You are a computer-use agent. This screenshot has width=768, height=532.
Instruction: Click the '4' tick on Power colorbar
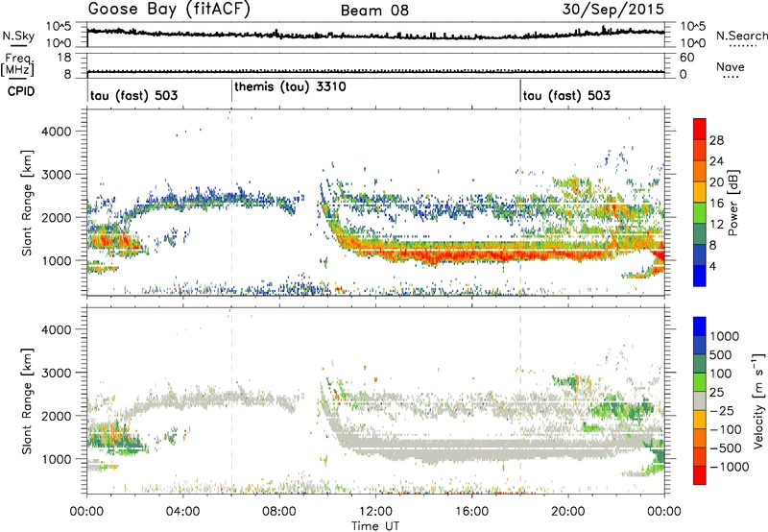coord(712,266)
